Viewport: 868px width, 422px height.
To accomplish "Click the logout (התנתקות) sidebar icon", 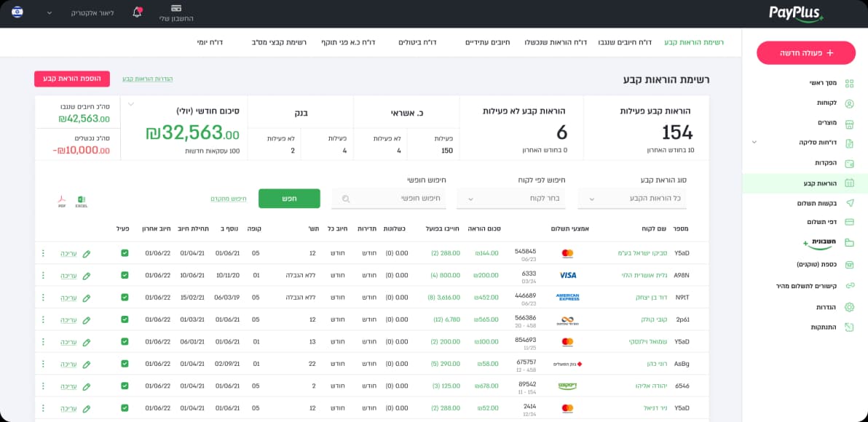I will tap(849, 327).
